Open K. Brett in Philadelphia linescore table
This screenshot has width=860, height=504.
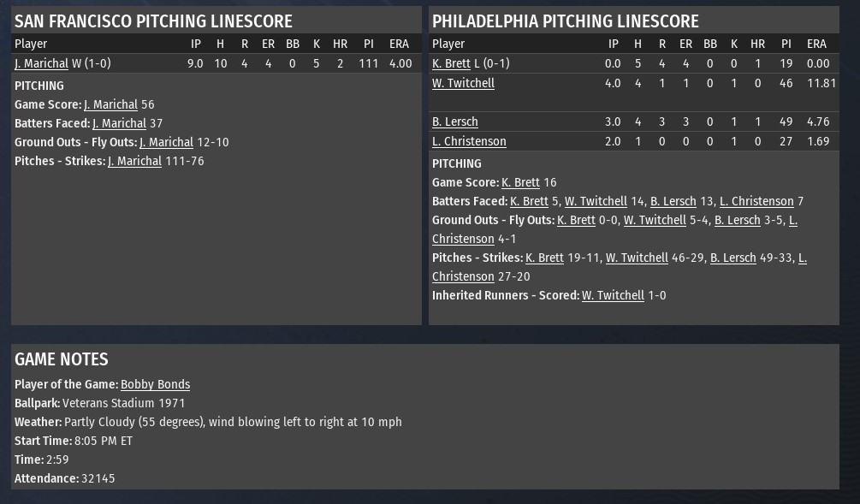click(451, 63)
